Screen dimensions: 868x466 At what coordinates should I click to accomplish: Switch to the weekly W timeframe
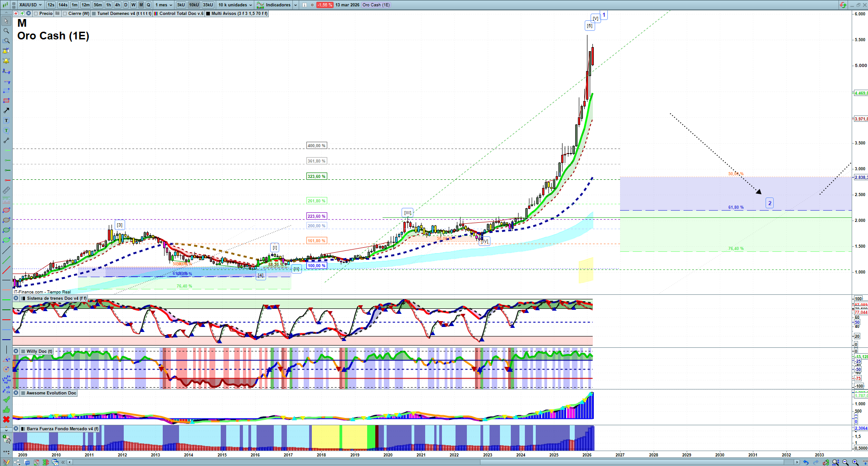[x=133, y=5]
